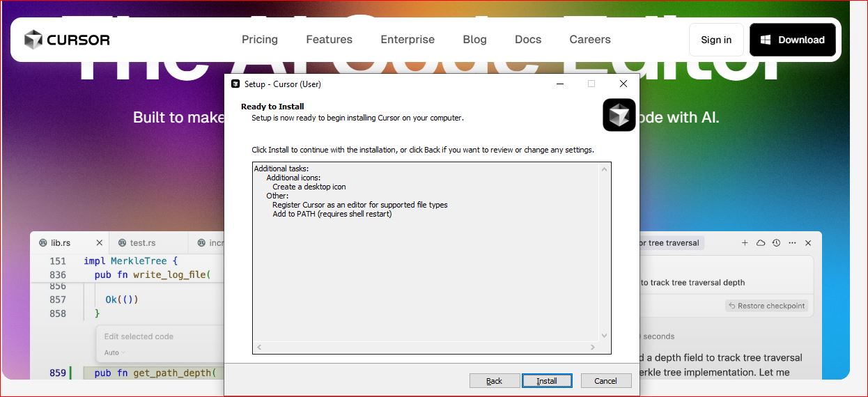Open the Features page
The width and height of the screenshot is (868, 397).
pyautogui.click(x=330, y=40)
